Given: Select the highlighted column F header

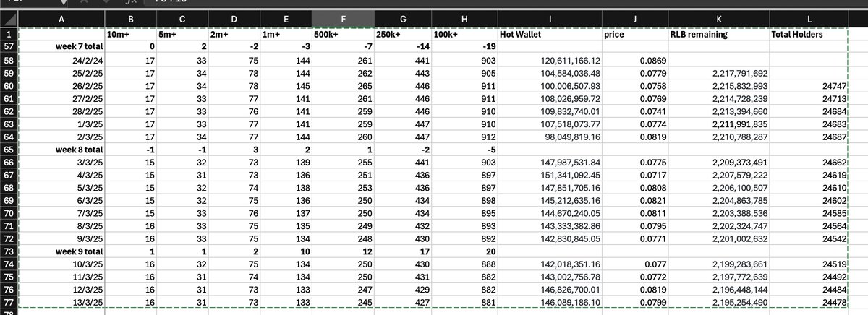Looking at the screenshot, I should 342,18.
